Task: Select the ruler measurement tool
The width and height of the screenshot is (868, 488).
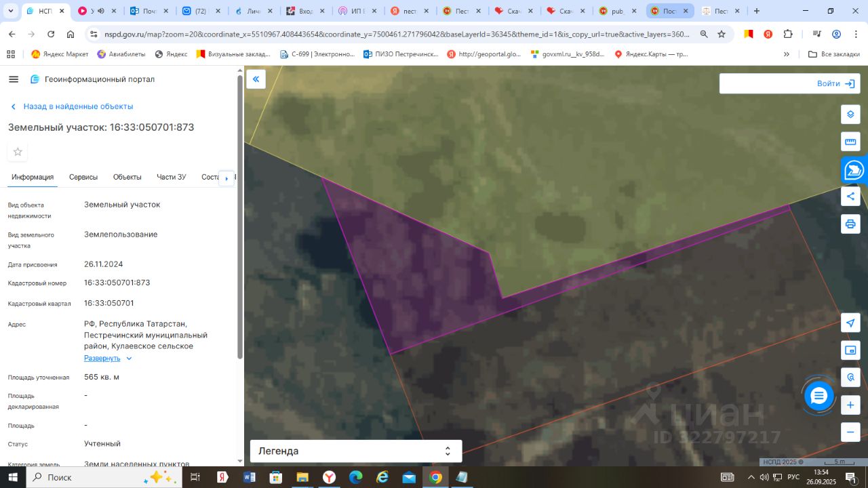Action: [x=850, y=142]
